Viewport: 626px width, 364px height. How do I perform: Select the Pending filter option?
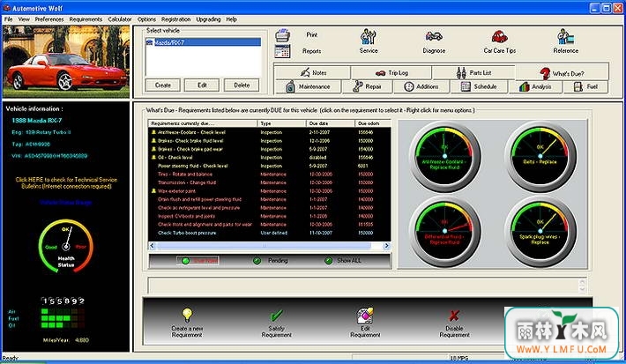tap(271, 261)
